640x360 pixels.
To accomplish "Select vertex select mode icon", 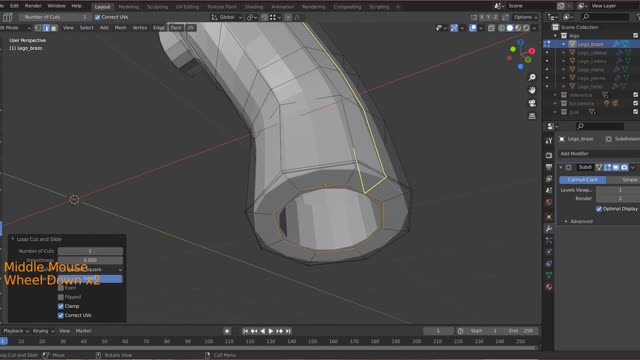I will tap(38, 28).
